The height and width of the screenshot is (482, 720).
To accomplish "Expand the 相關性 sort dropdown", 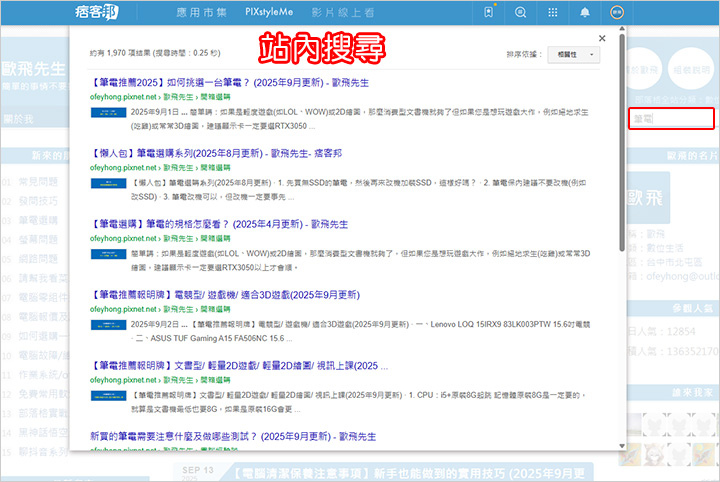I will tap(574, 55).
